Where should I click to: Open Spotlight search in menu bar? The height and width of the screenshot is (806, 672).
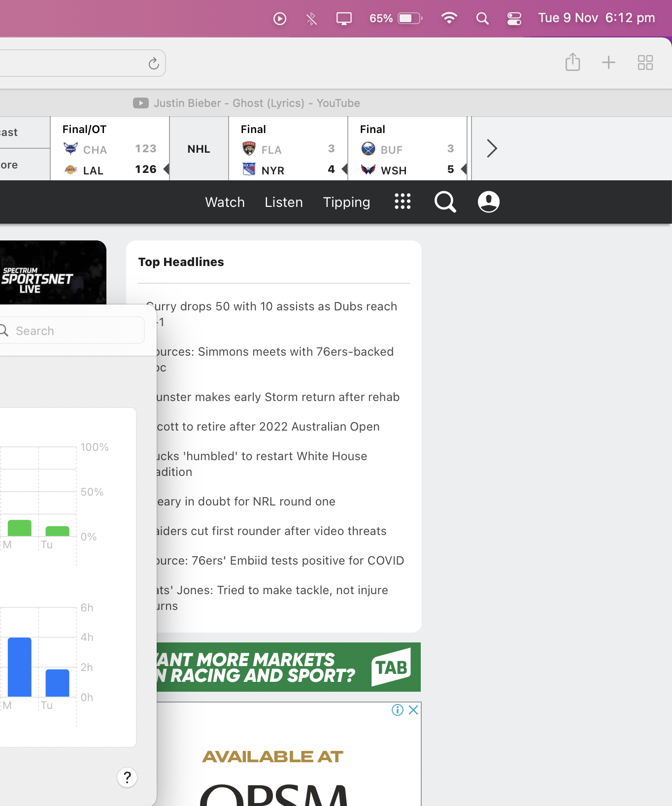(x=482, y=19)
